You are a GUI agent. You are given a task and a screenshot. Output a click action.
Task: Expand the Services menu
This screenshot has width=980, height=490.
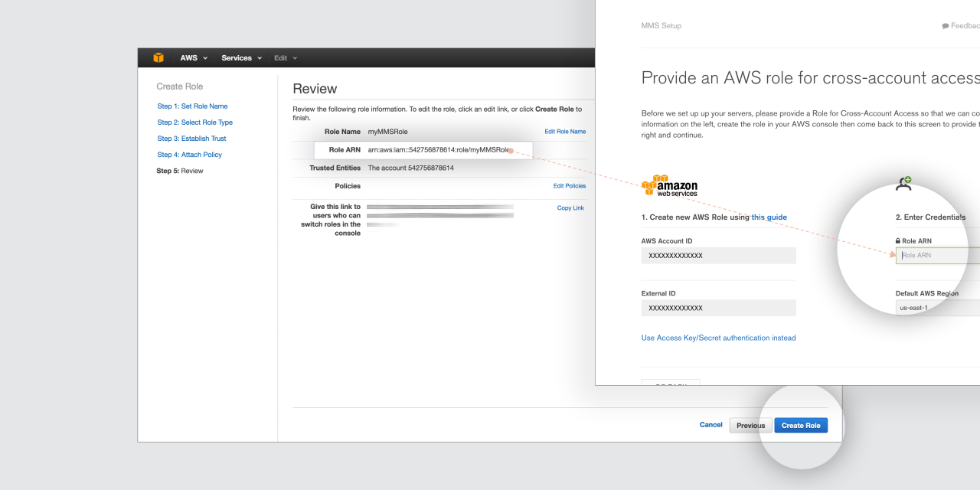241,58
